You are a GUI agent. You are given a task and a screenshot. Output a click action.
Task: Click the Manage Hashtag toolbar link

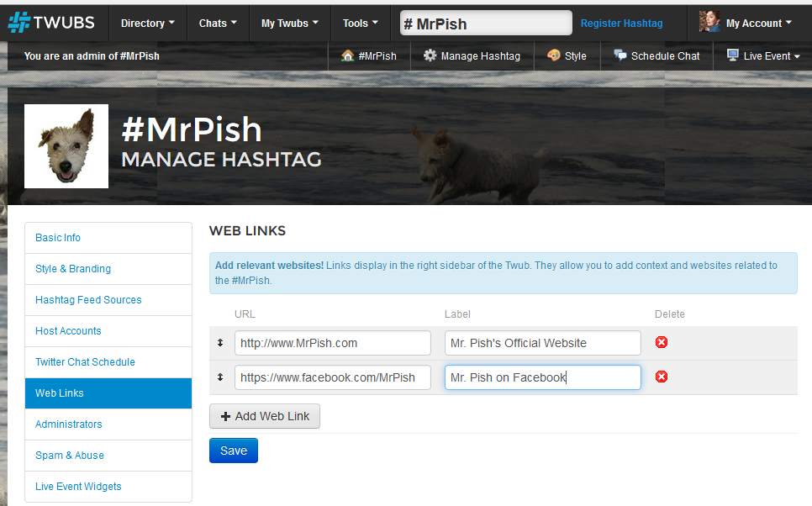tap(472, 56)
